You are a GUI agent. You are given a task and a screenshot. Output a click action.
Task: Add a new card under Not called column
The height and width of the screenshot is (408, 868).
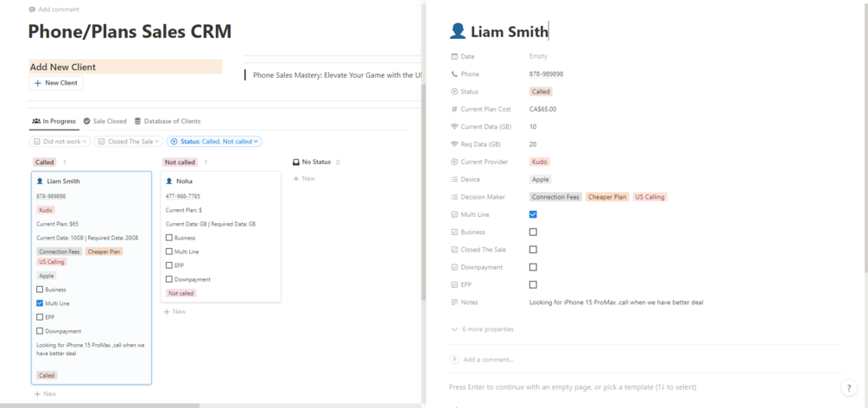click(174, 311)
